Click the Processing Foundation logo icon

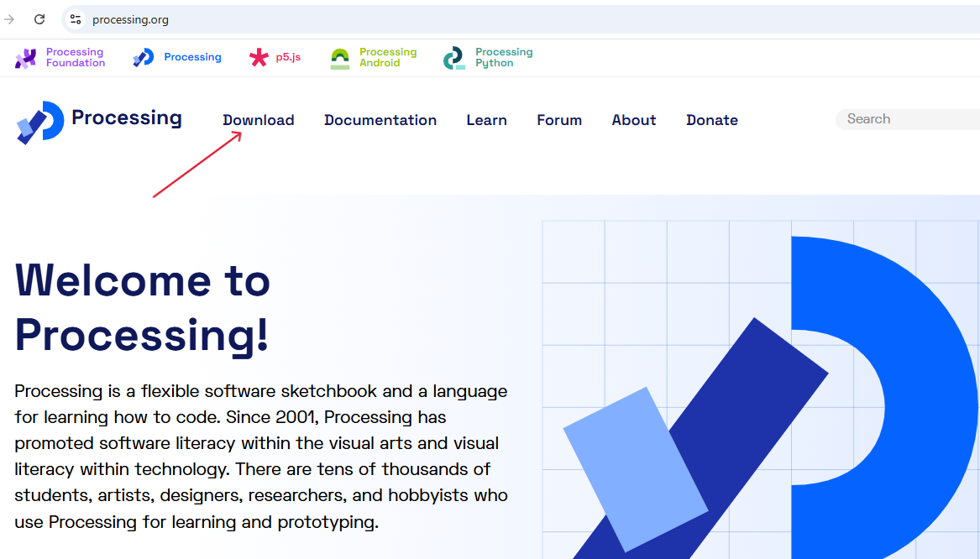(26, 58)
